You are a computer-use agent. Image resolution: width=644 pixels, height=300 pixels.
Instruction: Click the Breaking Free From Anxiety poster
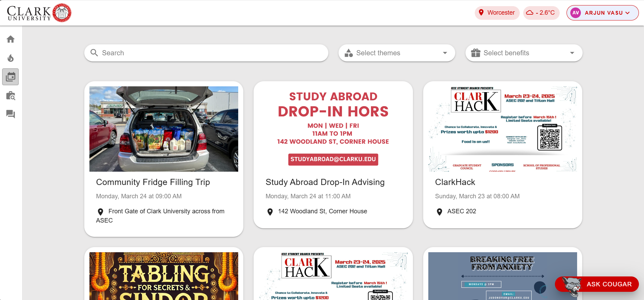(x=503, y=276)
